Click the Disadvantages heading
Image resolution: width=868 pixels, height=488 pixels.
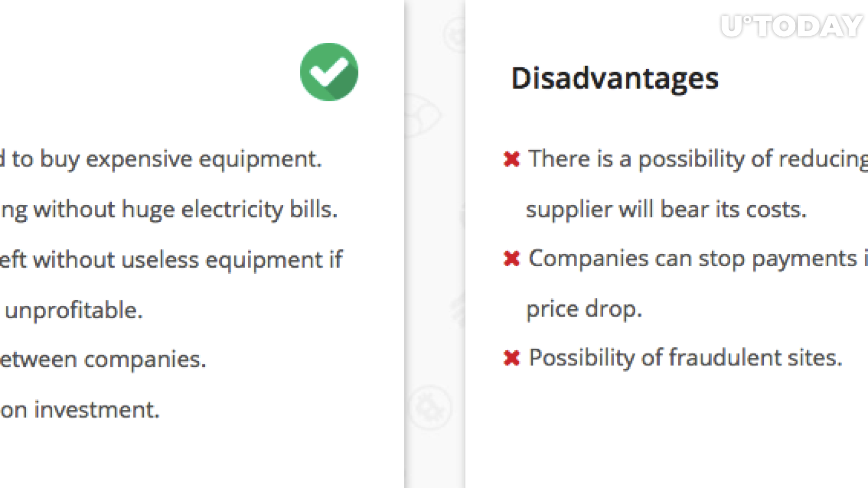(x=615, y=79)
